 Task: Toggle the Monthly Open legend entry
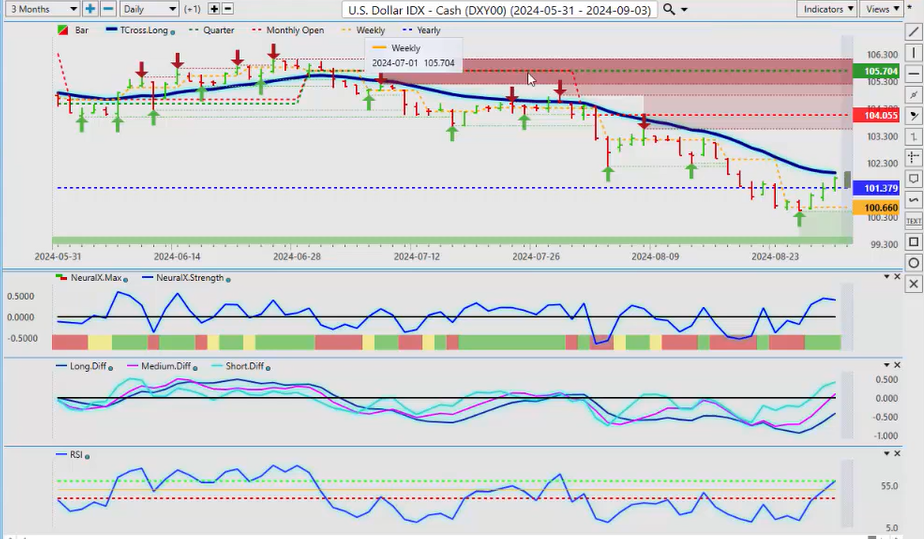293,30
